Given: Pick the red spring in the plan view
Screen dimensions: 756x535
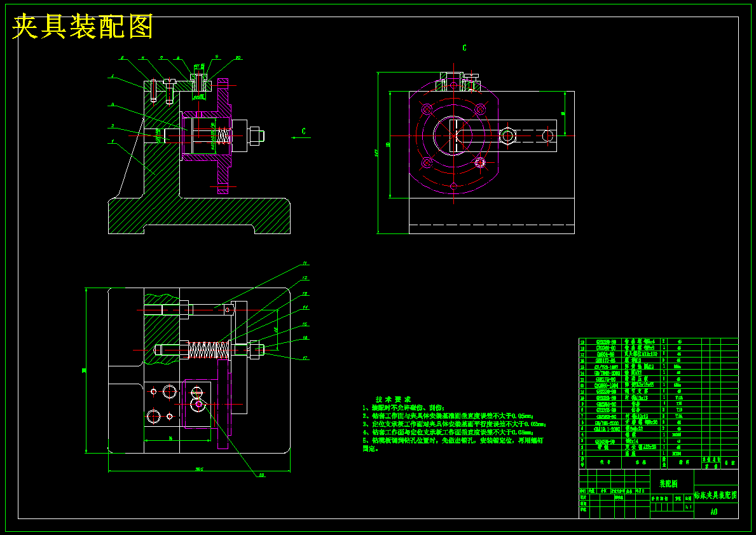Looking at the screenshot, I should click(x=209, y=351).
